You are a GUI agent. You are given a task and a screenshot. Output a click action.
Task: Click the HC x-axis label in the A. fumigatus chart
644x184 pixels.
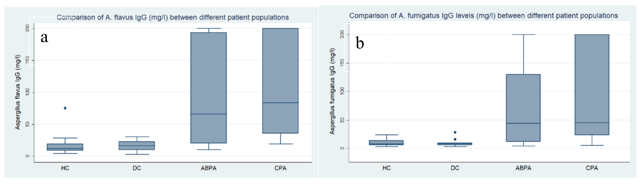[x=386, y=168]
